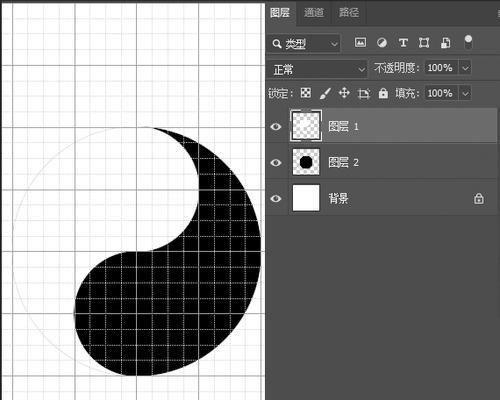
Task: Lock position move icon
Action: pos(344,93)
